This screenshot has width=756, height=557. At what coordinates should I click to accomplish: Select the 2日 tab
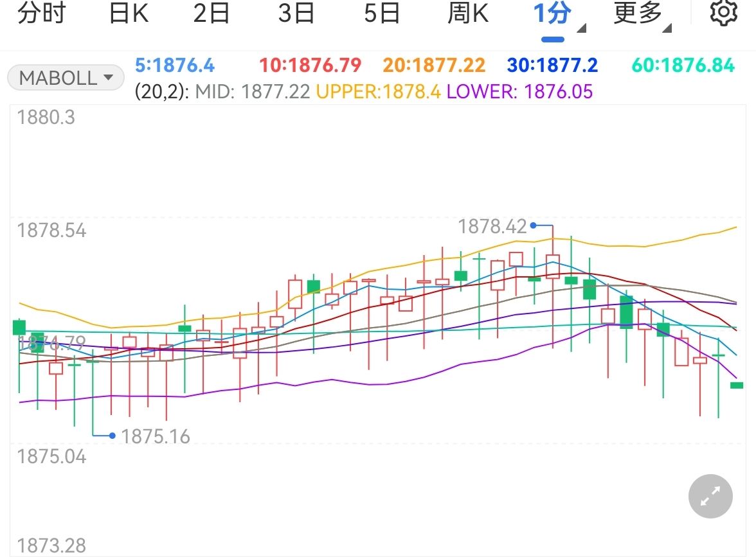[x=212, y=13]
